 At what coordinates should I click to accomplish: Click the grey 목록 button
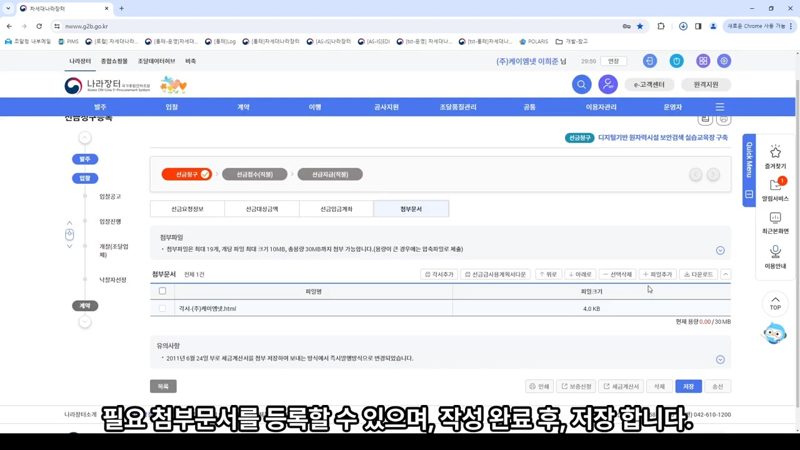tap(163, 386)
